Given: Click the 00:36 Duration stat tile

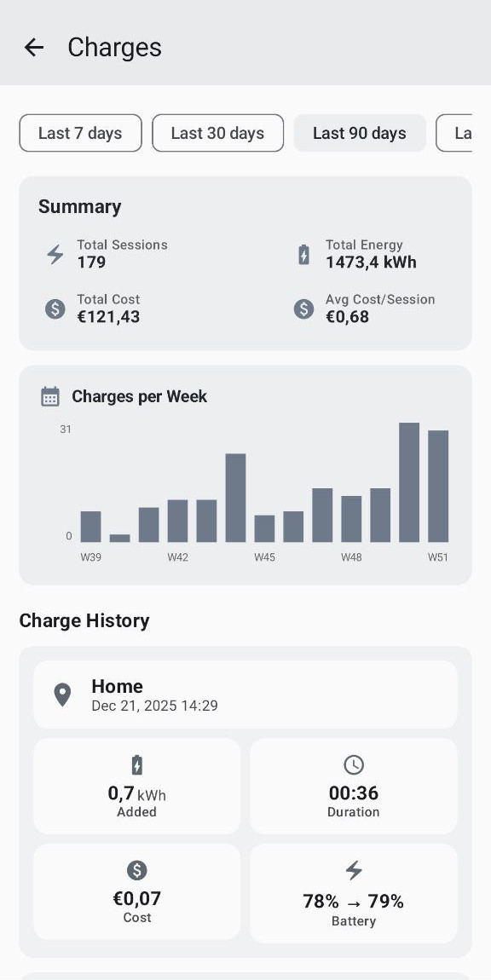Looking at the screenshot, I should 353,785.
